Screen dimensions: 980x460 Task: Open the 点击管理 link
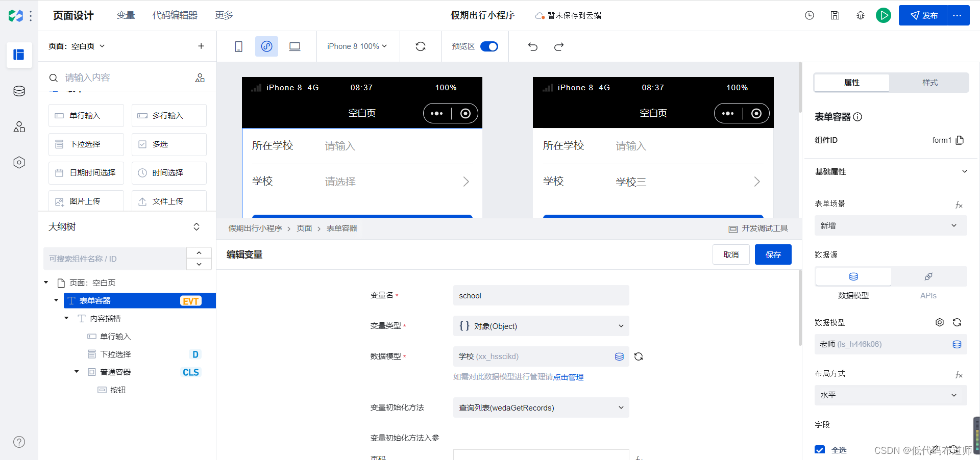click(568, 377)
